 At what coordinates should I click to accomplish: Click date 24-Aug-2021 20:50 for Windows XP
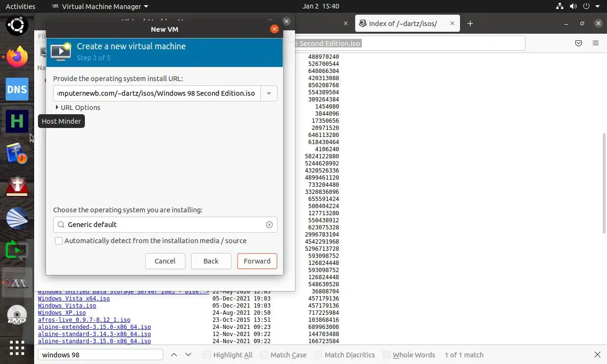point(241,313)
